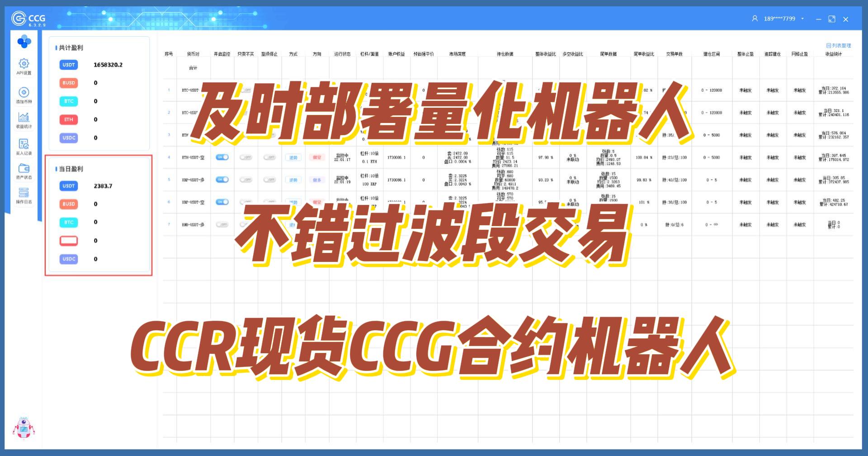Click the 列表整理 list-arrange icon

[x=828, y=45]
